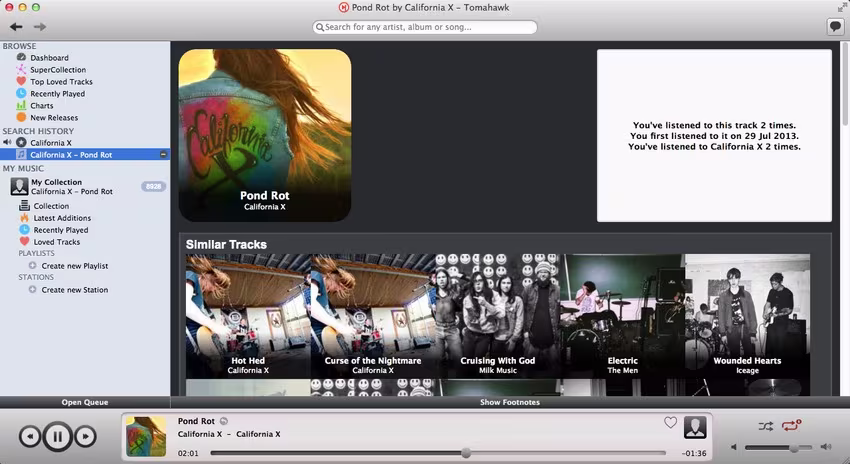This screenshot has width=850, height=464.
Task: Open Charts in the sidebar
Action: point(42,105)
